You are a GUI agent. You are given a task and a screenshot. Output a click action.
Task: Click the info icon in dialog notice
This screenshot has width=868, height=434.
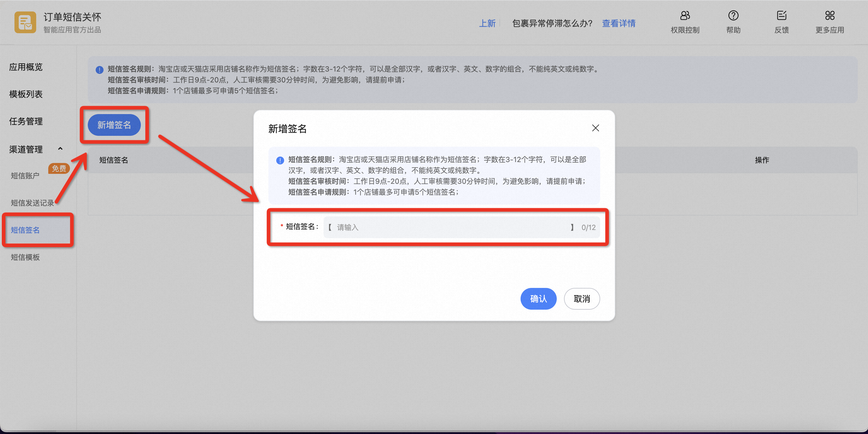280,161
